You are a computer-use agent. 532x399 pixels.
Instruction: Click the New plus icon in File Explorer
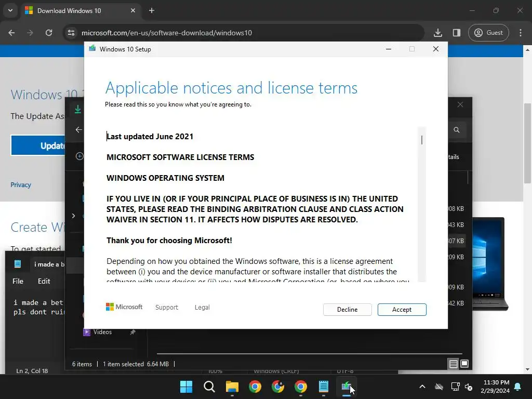pos(79,156)
